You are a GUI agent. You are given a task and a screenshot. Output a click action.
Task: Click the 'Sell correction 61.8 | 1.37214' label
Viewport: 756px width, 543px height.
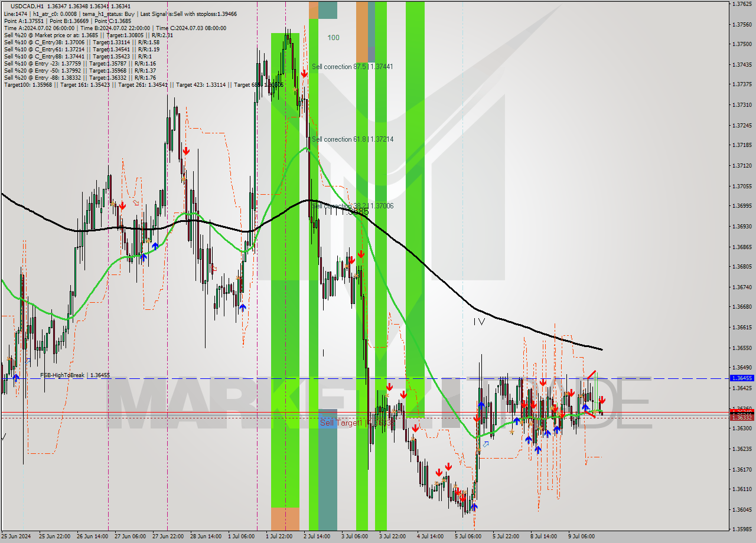tap(353, 139)
